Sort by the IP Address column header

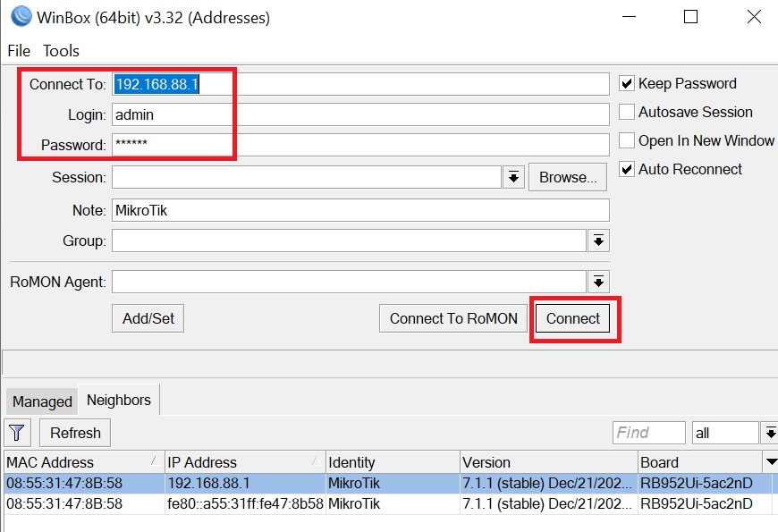[x=245, y=462]
